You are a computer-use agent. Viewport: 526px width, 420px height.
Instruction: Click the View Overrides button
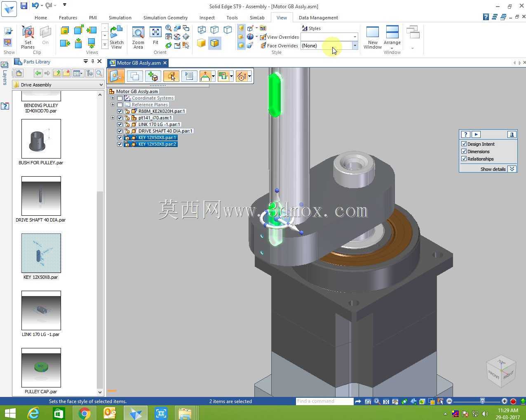coord(279,37)
